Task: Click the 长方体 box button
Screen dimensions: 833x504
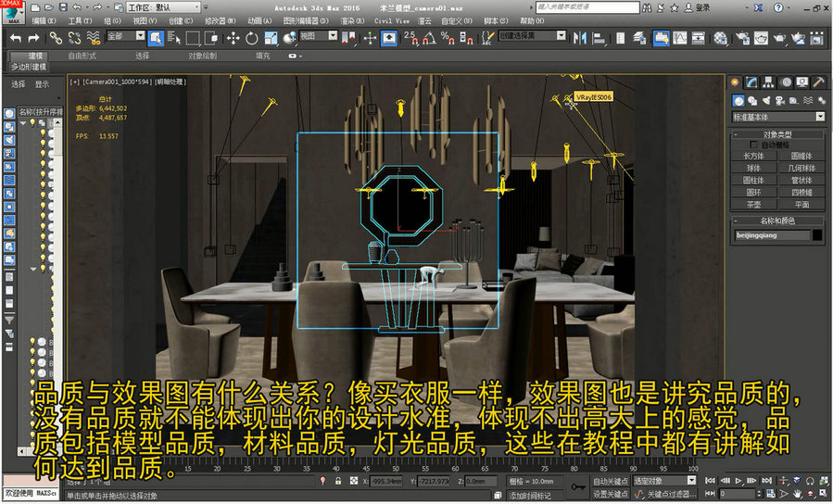Action: (753, 156)
